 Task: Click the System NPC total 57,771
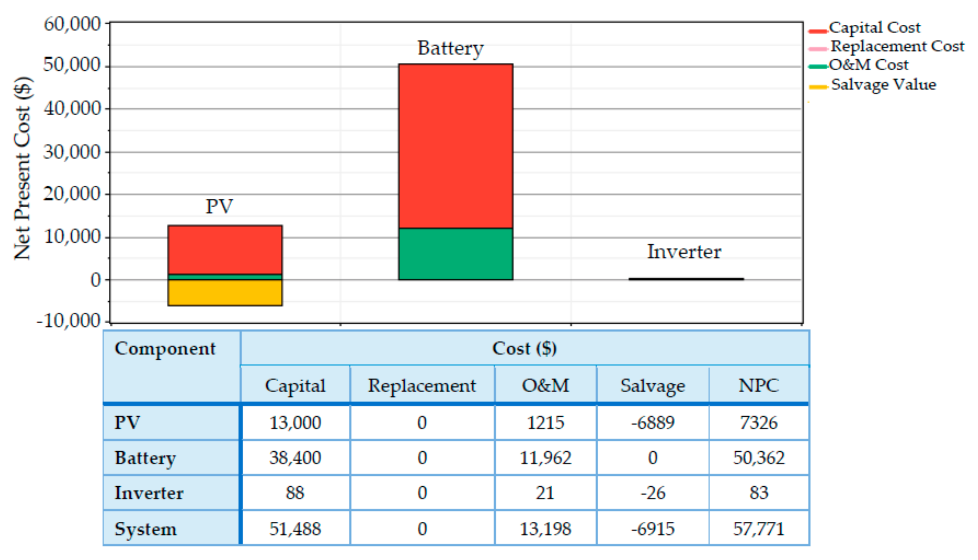(x=758, y=529)
